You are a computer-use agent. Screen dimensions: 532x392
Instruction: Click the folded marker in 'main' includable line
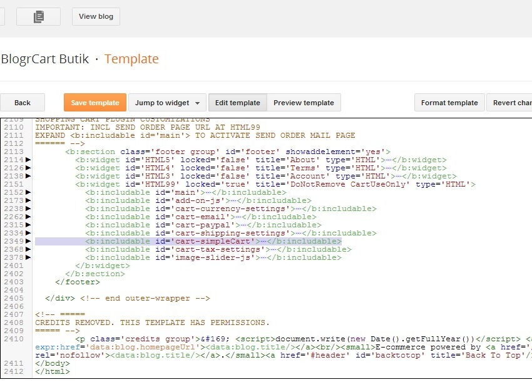point(208,192)
